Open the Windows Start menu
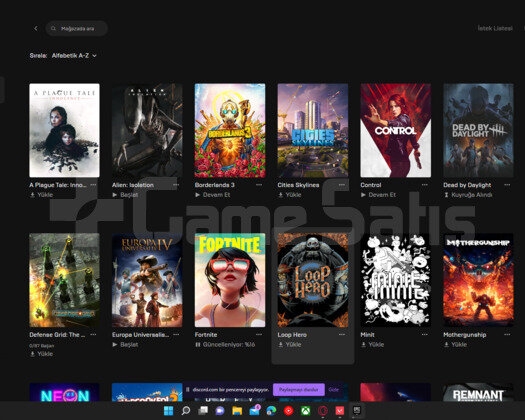 point(168,410)
